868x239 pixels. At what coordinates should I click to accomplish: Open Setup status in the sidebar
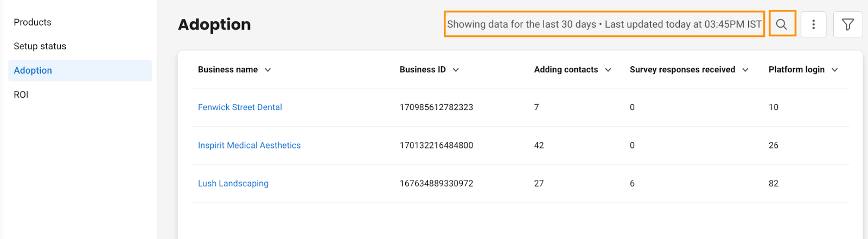(40, 46)
